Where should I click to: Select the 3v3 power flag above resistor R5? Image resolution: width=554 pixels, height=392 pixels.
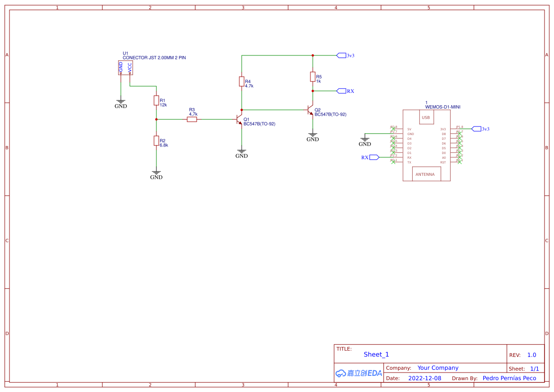(342, 55)
